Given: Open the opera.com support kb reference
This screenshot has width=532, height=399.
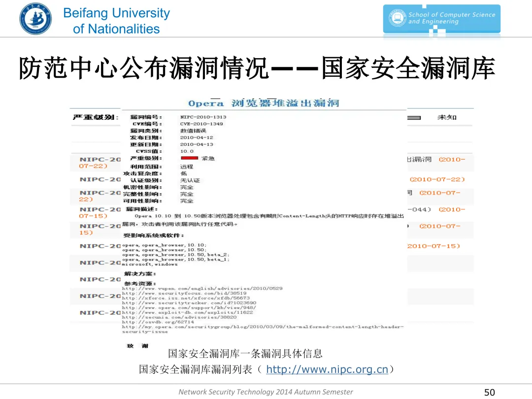Looking at the screenshot, I should (x=189, y=307).
